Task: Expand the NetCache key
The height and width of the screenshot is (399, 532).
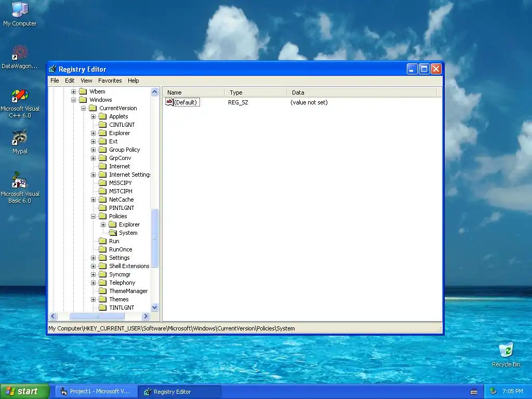Action: 93,199
